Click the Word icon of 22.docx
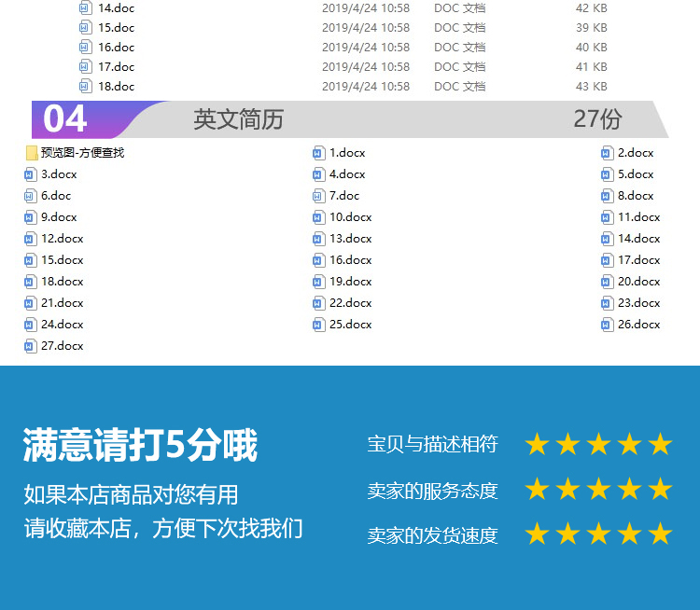 tap(318, 303)
